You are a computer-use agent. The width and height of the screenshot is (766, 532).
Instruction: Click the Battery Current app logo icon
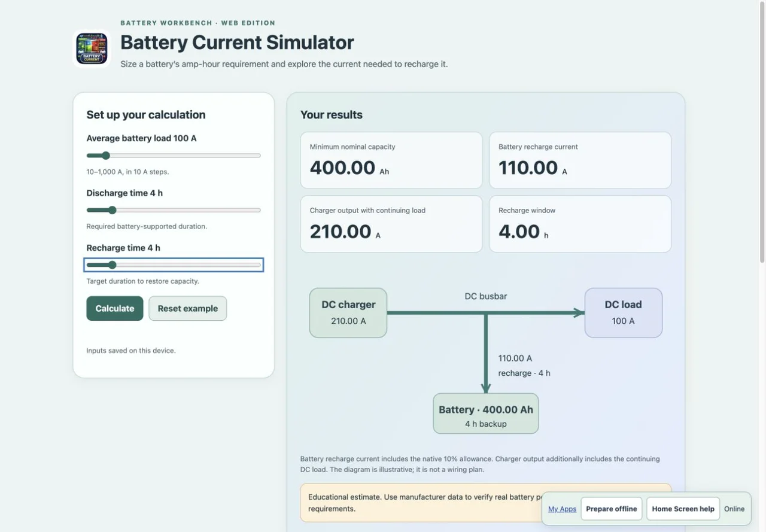(92, 49)
